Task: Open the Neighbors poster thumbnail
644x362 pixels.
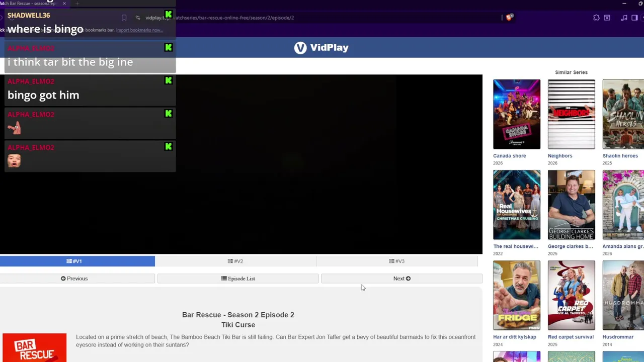Action: [571, 114]
